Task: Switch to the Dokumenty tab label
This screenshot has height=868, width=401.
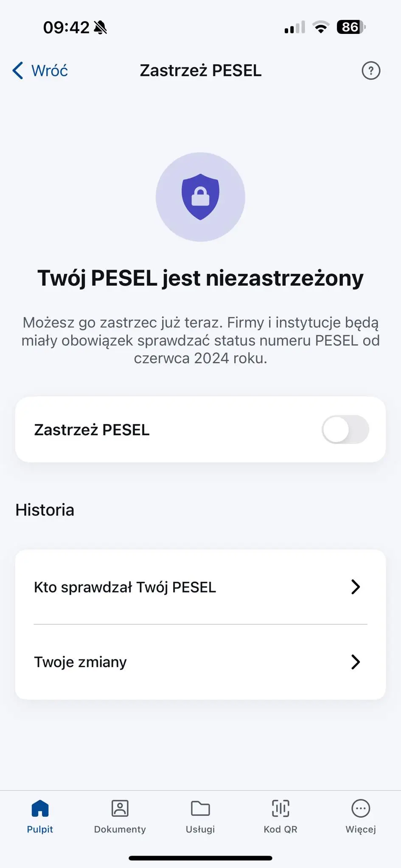Action: tap(120, 829)
